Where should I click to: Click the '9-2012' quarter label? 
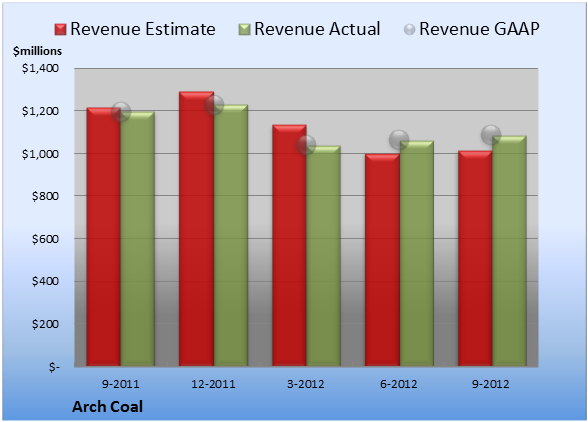491,384
